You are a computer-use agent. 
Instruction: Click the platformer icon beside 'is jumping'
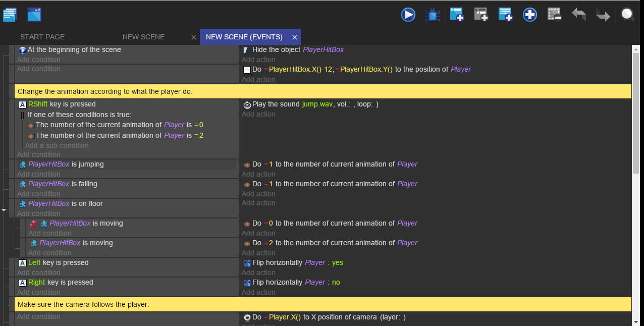[22, 165]
